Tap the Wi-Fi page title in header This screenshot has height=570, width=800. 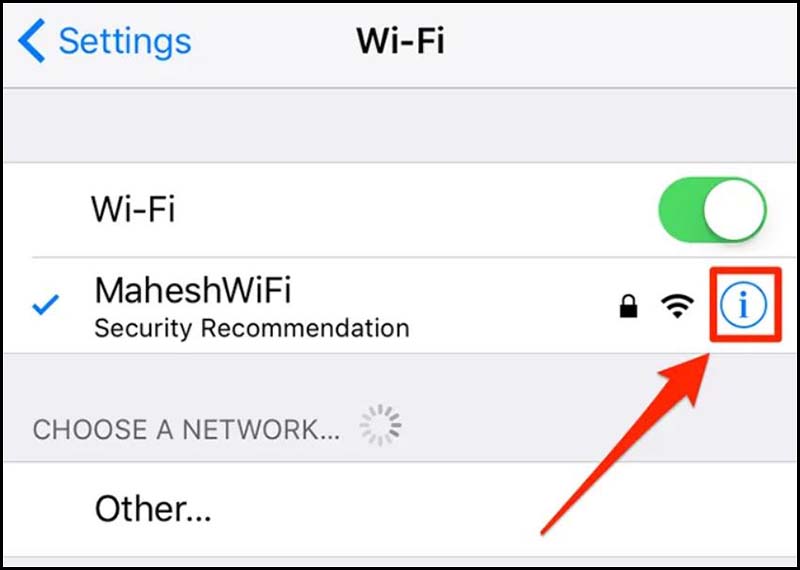pos(401,41)
